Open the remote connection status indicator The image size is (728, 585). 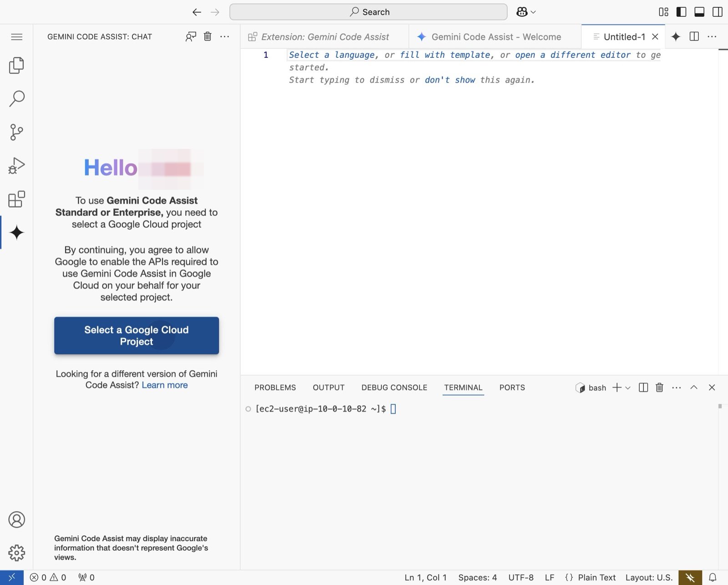[x=12, y=577]
